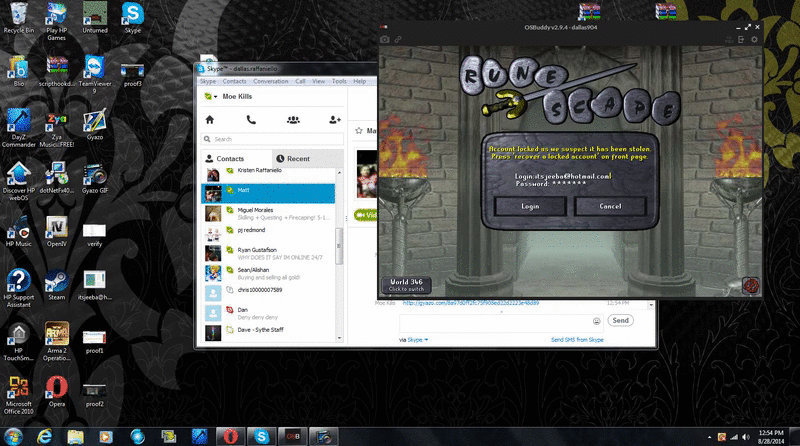
Task: Open the Opera desktop shortcut
Action: coord(57,392)
